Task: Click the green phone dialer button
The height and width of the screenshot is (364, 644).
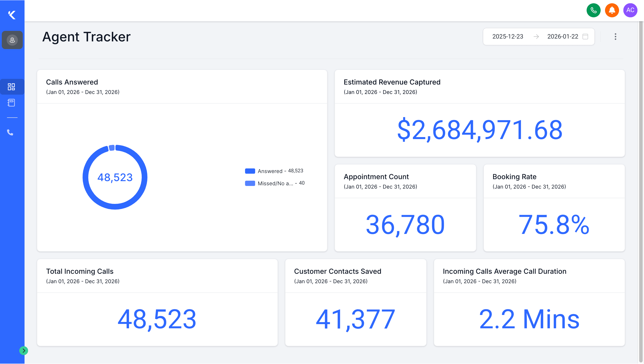Action: 593,10
